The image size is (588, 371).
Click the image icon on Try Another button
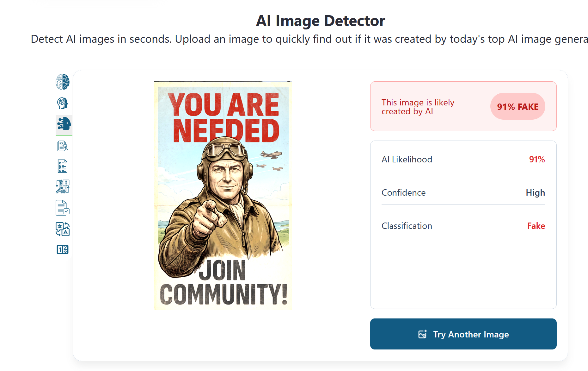click(x=422, y=334)
